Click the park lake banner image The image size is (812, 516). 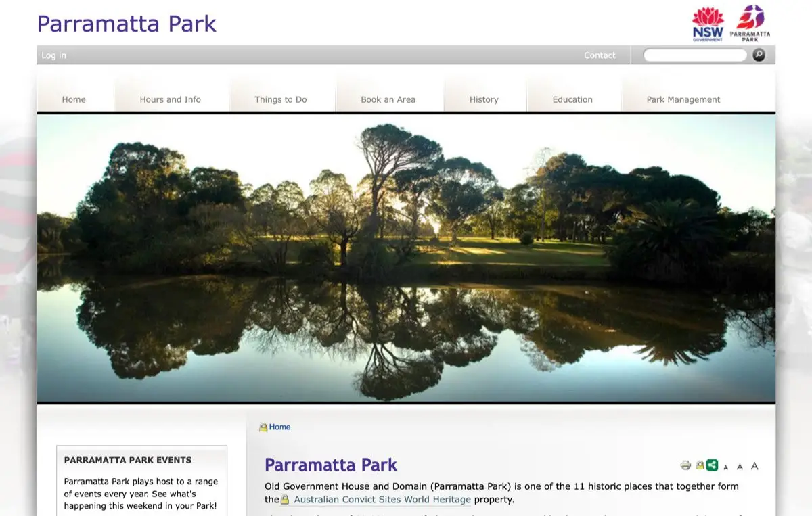[x=406, y=258]
